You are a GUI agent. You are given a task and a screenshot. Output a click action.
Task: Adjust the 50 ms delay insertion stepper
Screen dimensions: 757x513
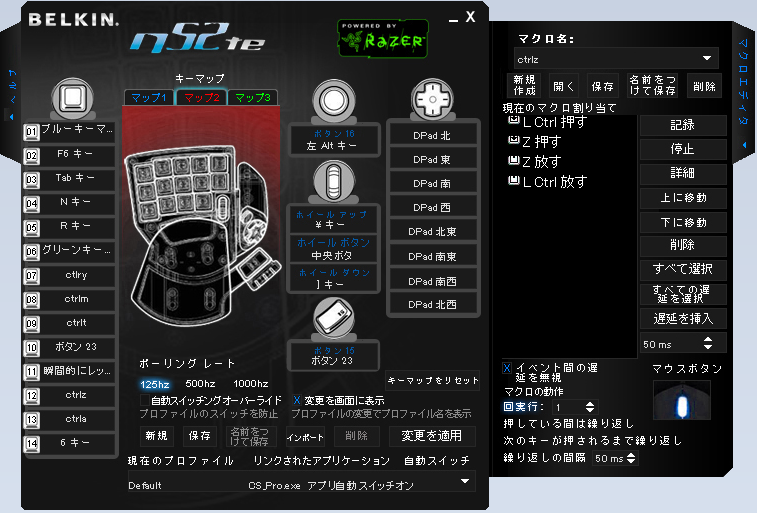coord(708,343)
